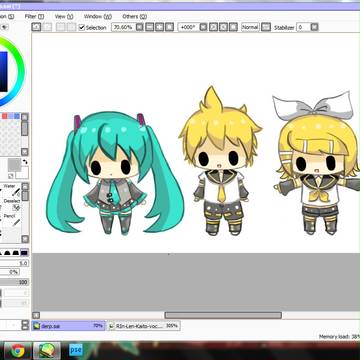Click the tool tray scroll up arrow
This screenshot has height=360, width=360.
click(25, 186)
